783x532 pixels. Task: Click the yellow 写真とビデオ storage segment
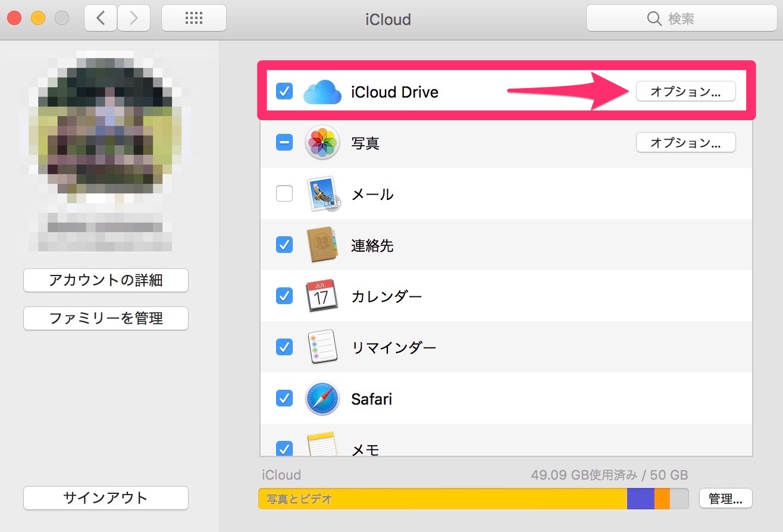pyautogui.click(x=443, y=499)
